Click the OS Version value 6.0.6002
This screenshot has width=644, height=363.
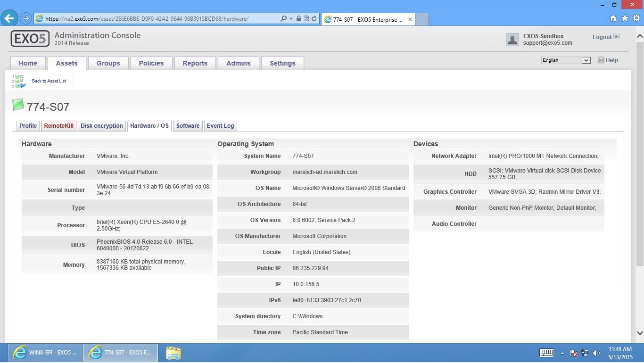tap(324, 220)
